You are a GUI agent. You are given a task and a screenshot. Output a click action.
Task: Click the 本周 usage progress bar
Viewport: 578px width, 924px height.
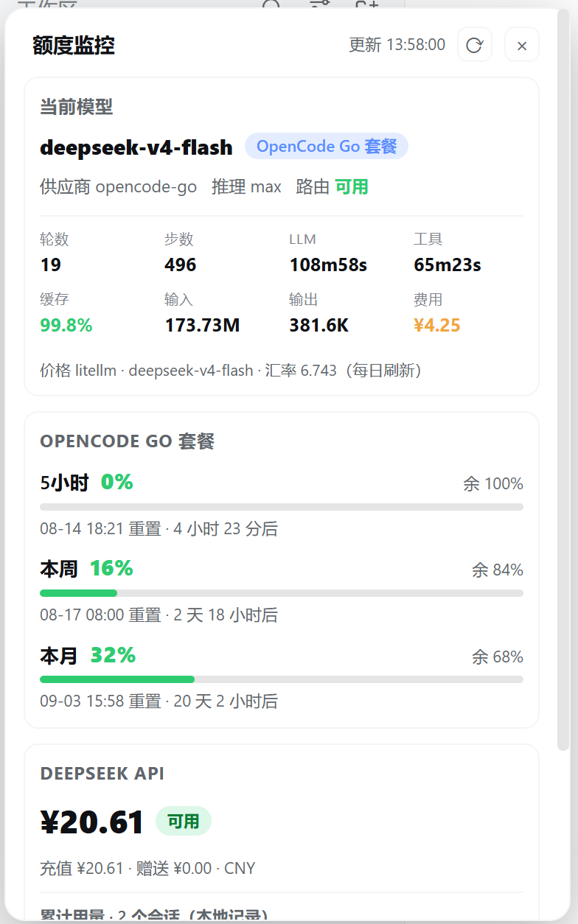(282, 593)
